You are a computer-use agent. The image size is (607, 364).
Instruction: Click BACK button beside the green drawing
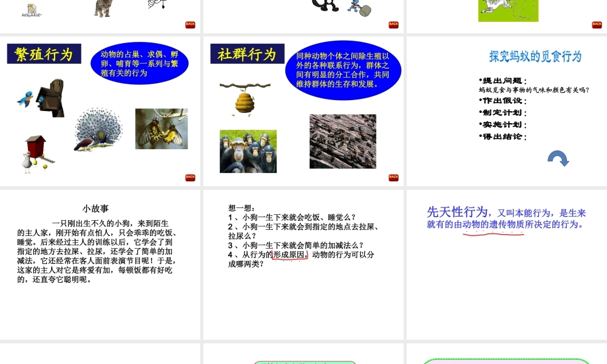coord(597,25)
